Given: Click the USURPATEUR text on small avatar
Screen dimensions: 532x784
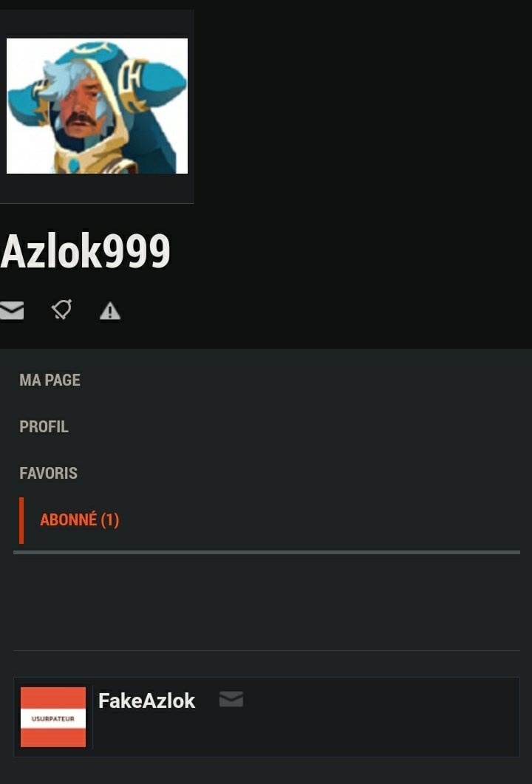Looking at the screenshot, I should click(x=53, y=719).
